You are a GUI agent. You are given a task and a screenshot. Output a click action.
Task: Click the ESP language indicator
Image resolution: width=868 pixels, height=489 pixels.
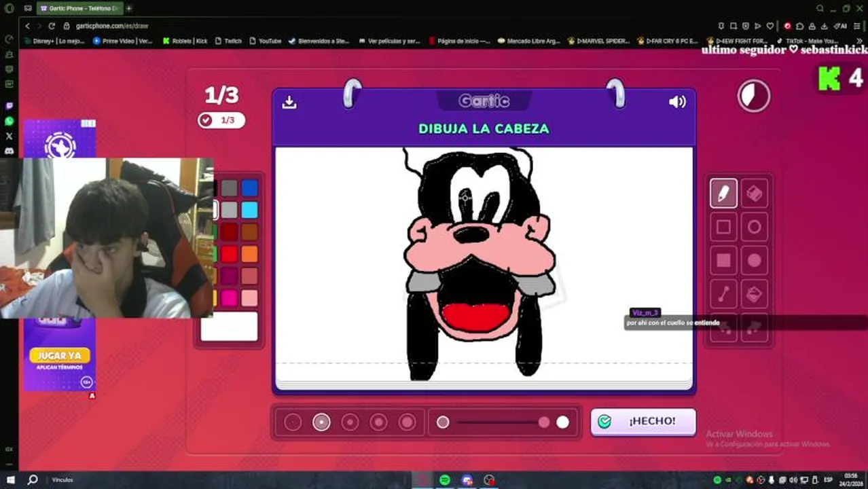pos(828,480)
